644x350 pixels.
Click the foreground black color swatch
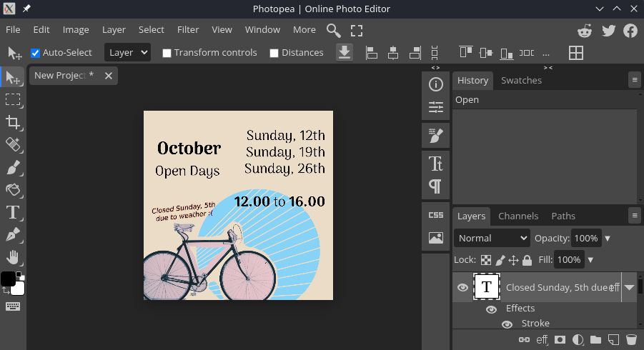[x=8, y=279]
